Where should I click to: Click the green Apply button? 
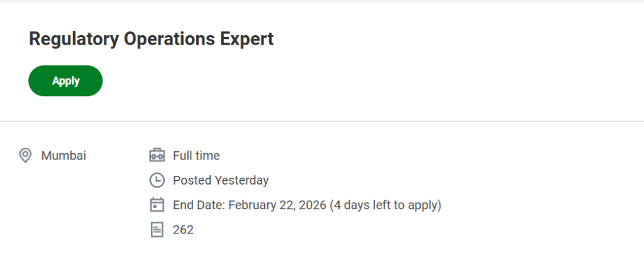65,81
